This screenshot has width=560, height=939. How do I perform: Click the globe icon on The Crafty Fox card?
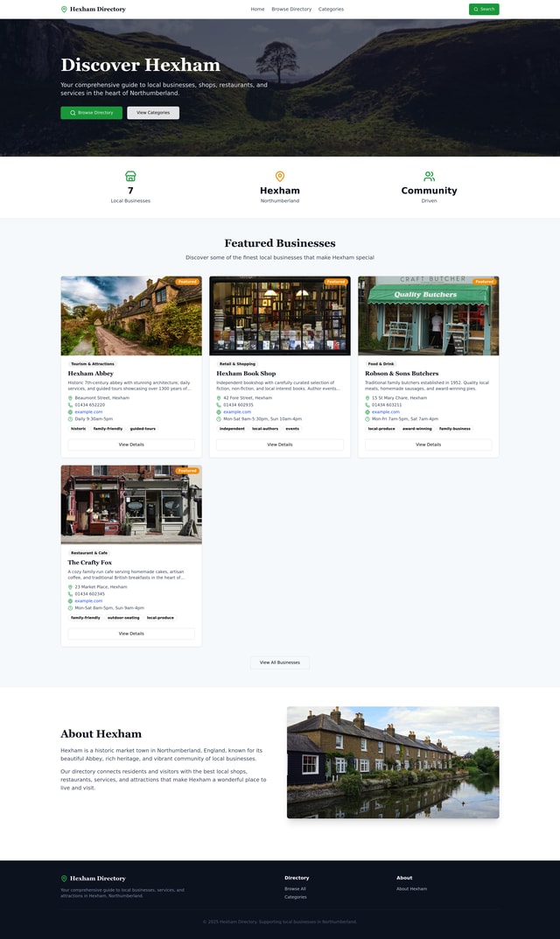(x=70, y=601)
